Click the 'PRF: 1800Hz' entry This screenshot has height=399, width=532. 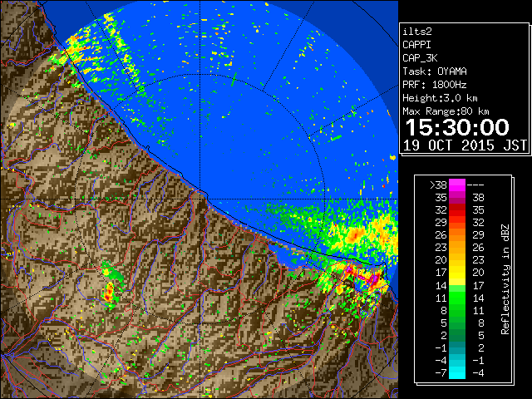(435, 85)
